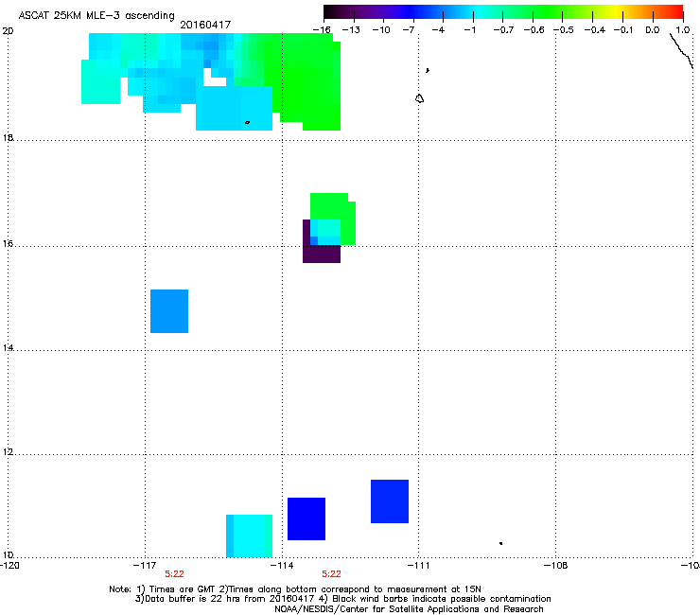Click the dark blue data square near -114, 11N
This screenshot has height=615, width=700.
tap(306, 519)
